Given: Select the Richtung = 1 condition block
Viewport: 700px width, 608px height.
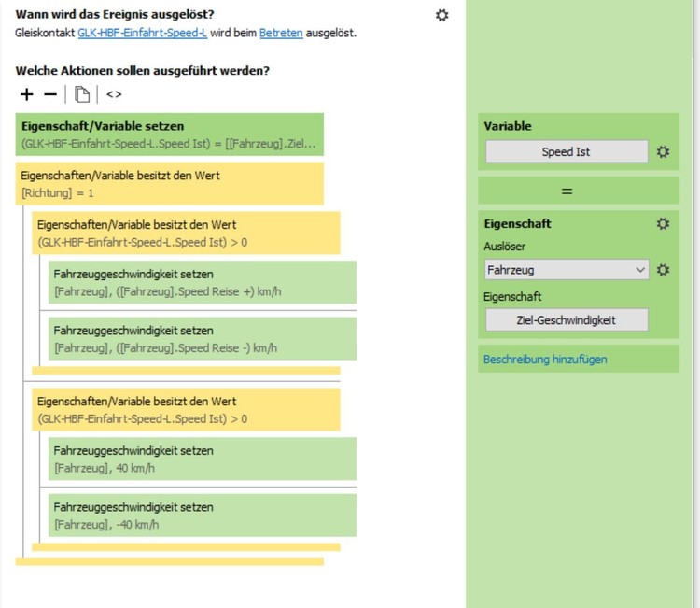Looking at the screenshot, I should pos(170,183).
